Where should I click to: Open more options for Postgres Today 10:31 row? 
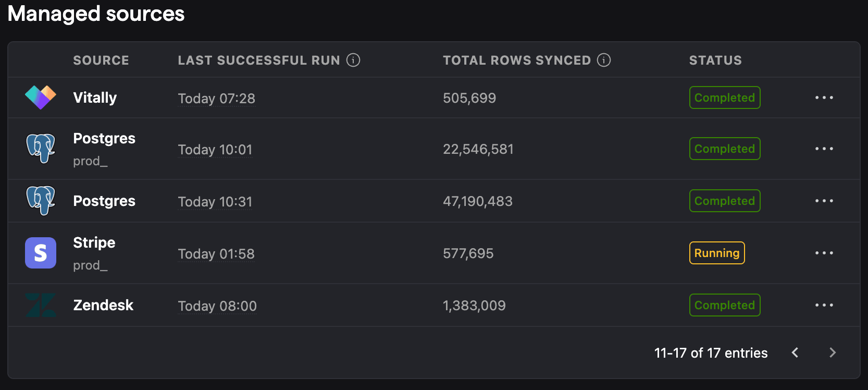824,201
